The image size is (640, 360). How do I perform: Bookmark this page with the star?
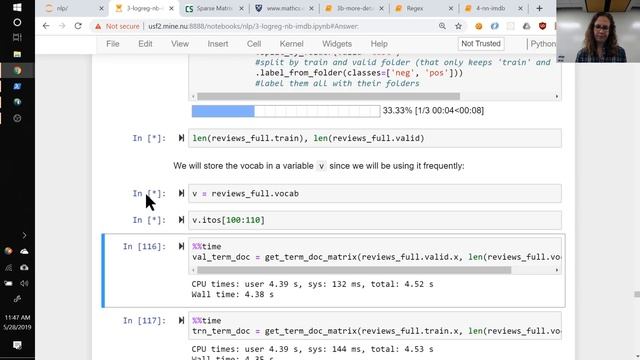pos(458,26)
